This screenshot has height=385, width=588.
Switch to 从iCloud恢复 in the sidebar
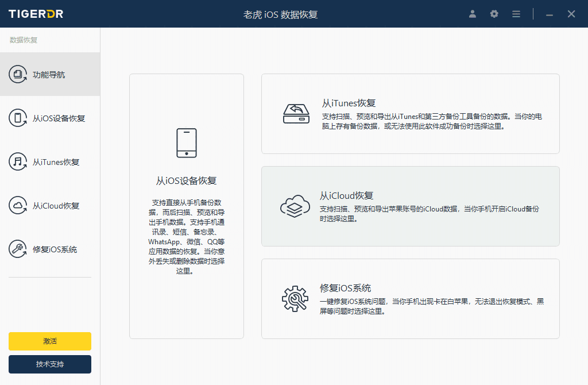click(x=49, y=205)
